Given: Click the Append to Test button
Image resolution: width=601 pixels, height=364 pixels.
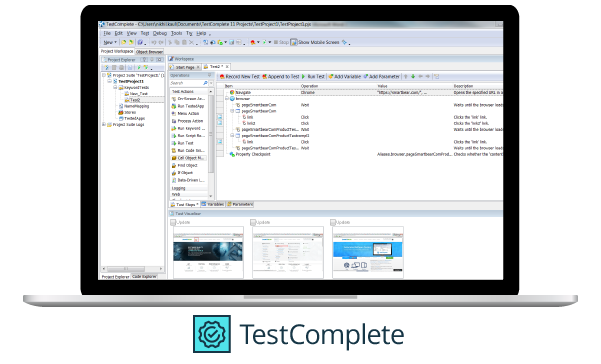Looking at the screenshot, I should click(x=281, y=77).
